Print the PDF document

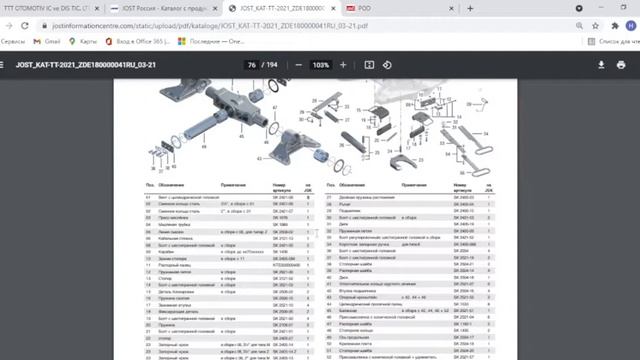(621, 65)
